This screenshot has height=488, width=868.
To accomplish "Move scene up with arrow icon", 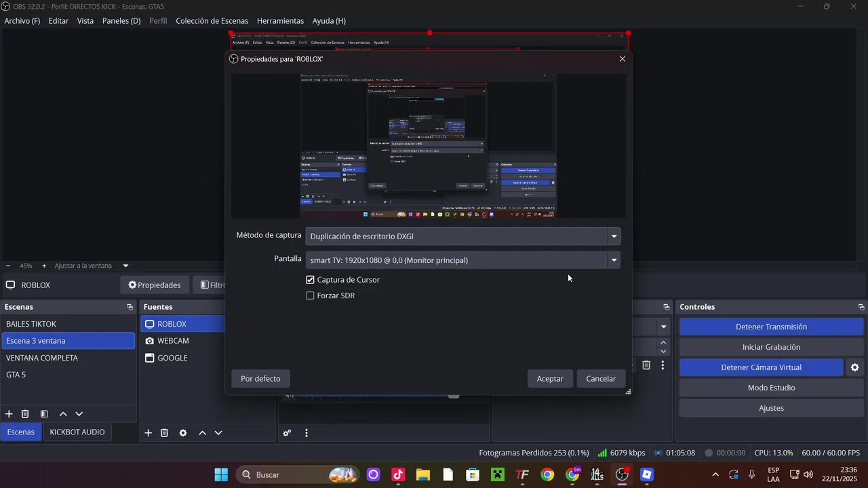I will pyautogui.click(x=63, y=414).
